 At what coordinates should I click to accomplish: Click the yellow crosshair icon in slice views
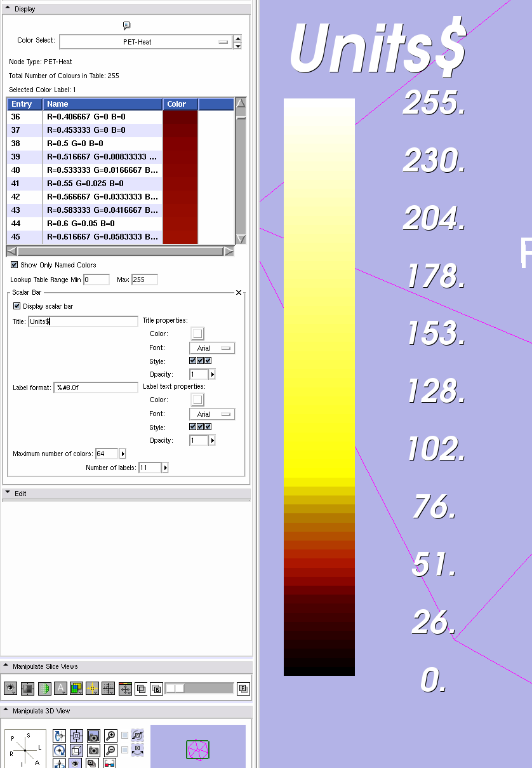tap(93, 688)
